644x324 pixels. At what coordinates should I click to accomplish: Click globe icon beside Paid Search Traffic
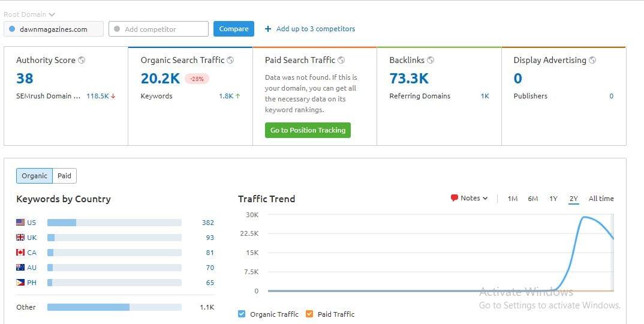point(341,60)
